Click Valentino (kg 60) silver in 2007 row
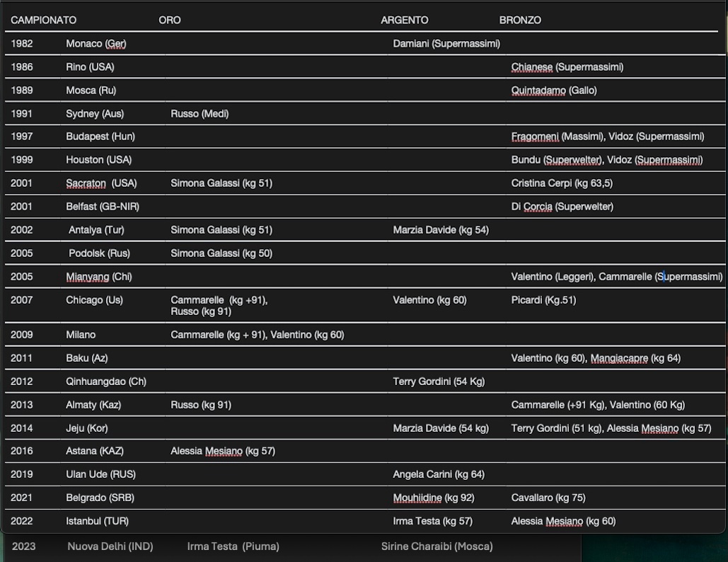This screenshot has width=728, height=562. 429,300
